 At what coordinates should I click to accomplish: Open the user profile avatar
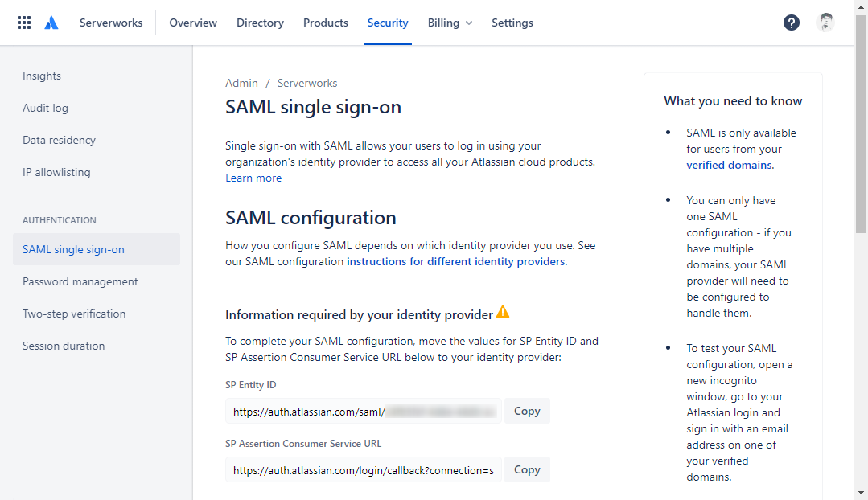(x=825, y=23)
